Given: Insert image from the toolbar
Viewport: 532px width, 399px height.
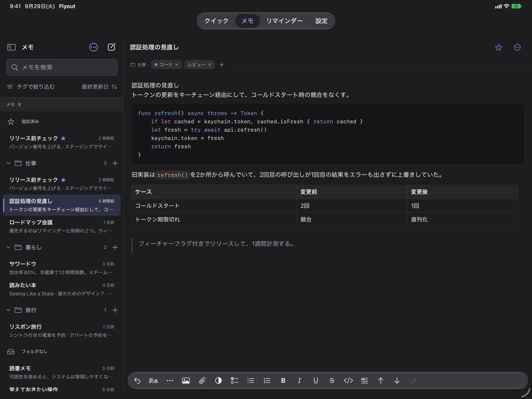Looking at the screenshot, I should (186, 381).
